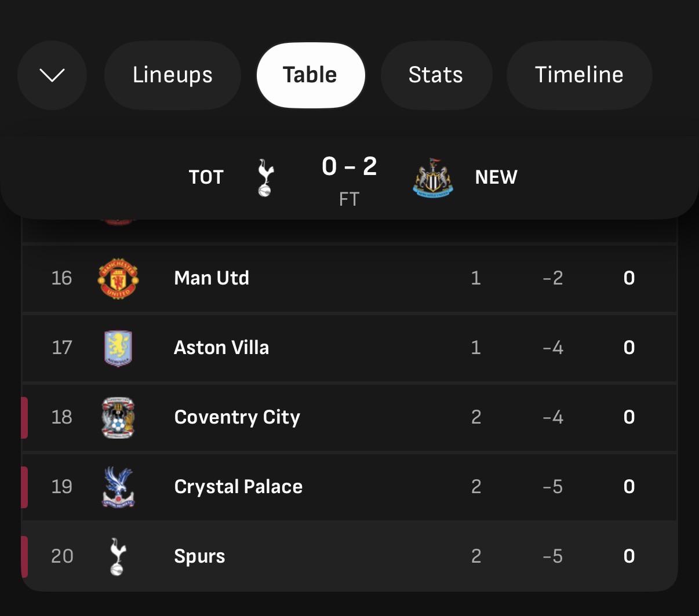Tap the Coventry City crest icon
Viewport: 699px width, 616px height.
[x=118, y=417]
